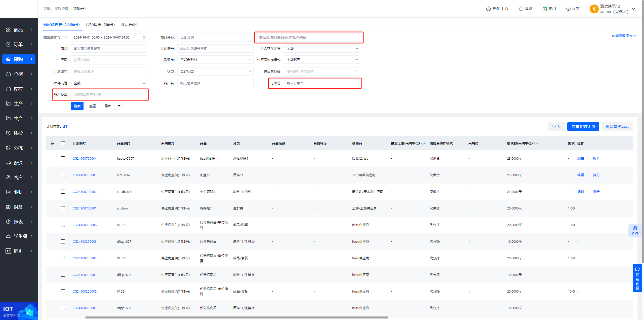Image resolution: width=644 pixels, height=320 pixels.
Task: Click help icon beside 供货上限(采购单位)
Action: 423,144
